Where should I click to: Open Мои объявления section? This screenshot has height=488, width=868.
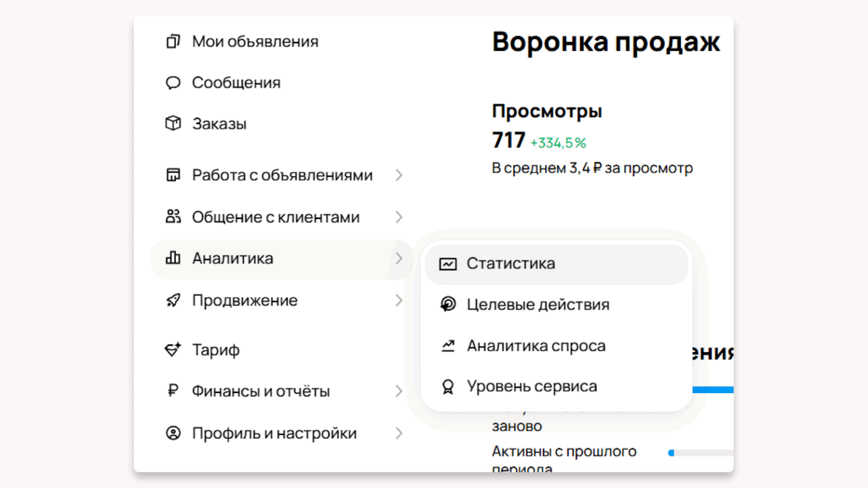(255, 41)
